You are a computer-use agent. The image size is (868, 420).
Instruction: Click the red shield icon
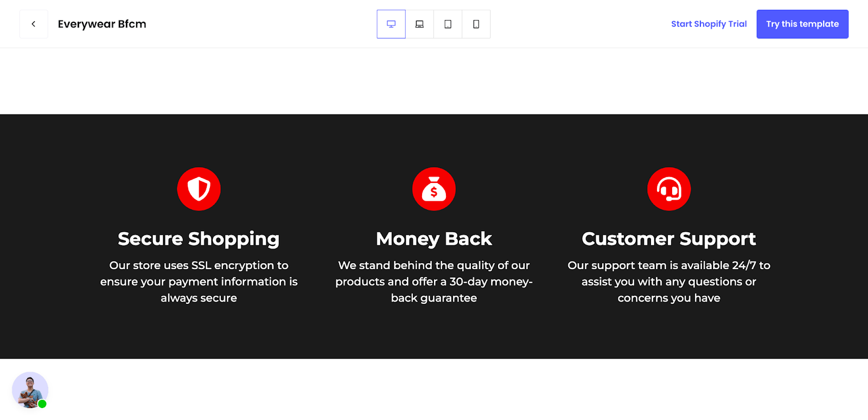coord(199,189)
